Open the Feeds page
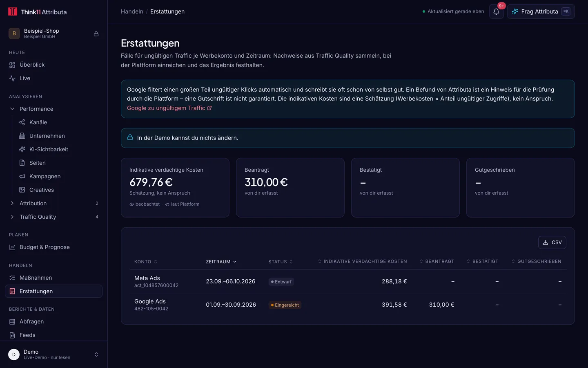The image size is (588, 368). click(53, 335)
